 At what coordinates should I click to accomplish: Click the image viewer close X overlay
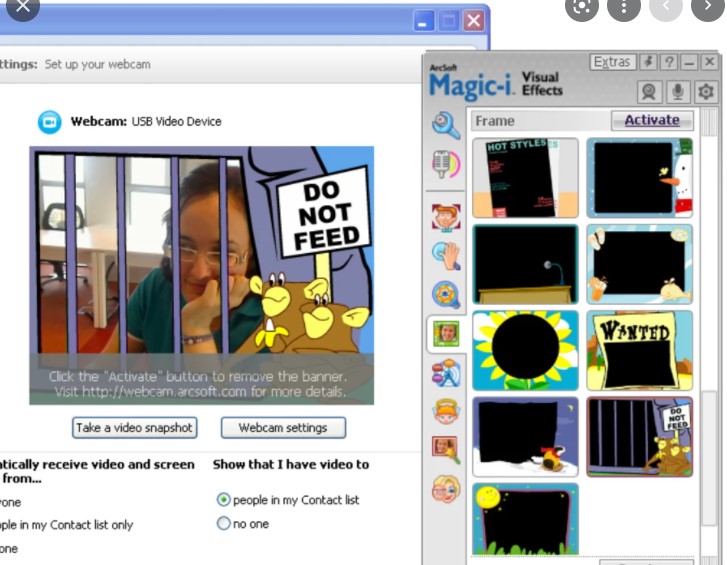point(23,6)
